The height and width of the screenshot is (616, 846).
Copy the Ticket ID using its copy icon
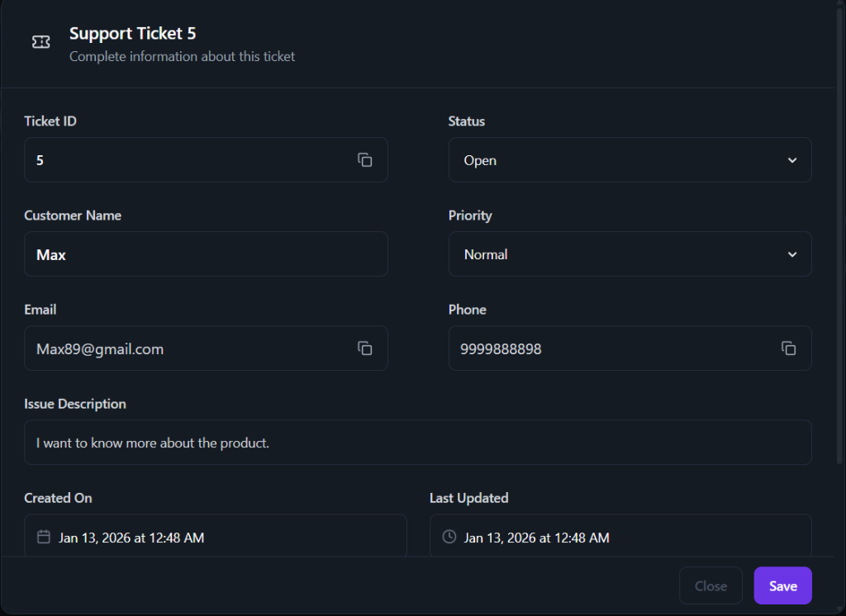tap(365, 159)
